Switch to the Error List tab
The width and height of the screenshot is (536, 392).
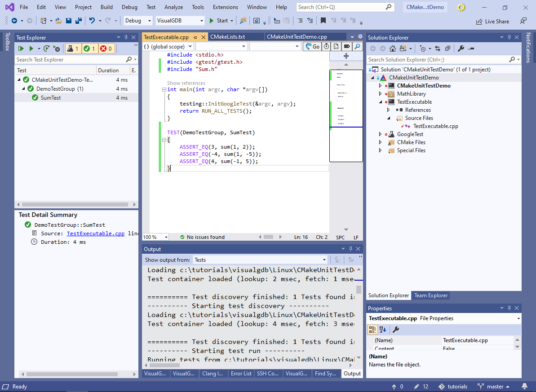(241, 374)
